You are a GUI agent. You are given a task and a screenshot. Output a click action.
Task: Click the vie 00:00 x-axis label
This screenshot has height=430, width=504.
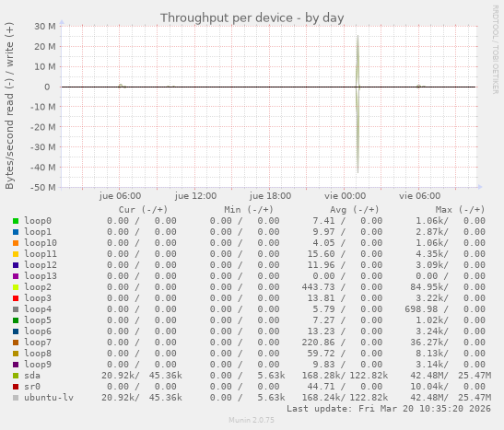tap(345, 196)
